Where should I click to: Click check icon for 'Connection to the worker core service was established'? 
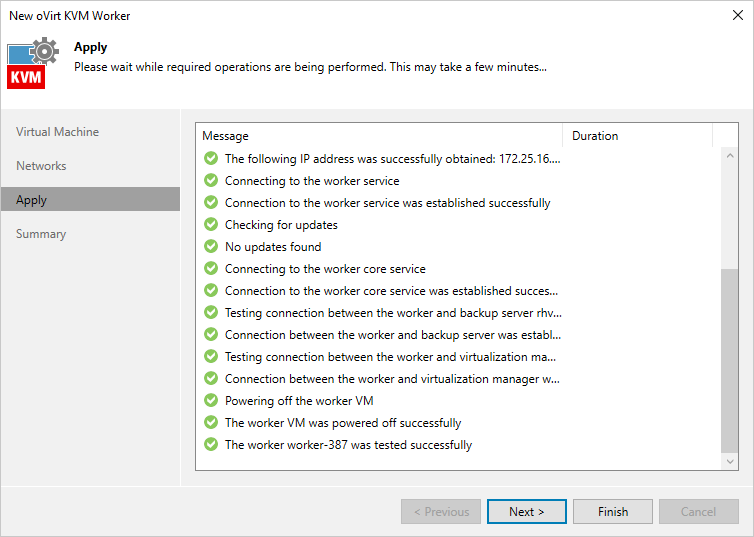point(211,290)
